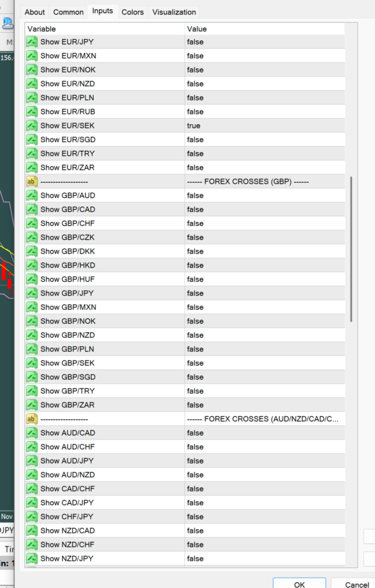Click the false value for Show EUR/MXN

point(195,56)
